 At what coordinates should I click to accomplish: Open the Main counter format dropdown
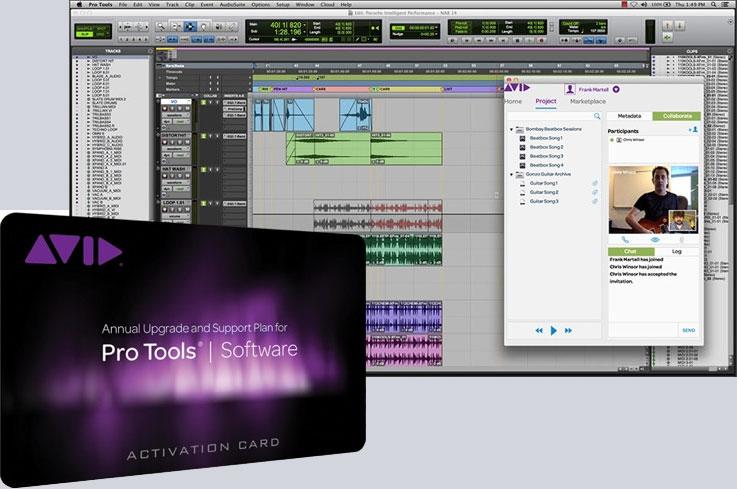click(305, 24)
